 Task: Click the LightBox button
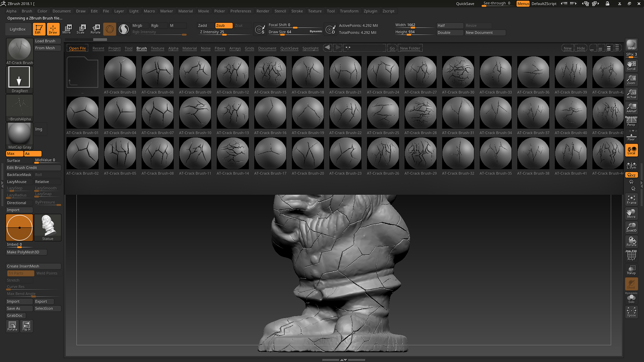coord(18,29)
